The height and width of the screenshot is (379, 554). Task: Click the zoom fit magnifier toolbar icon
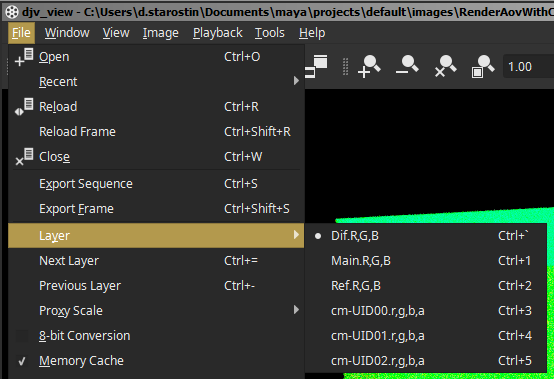[x=483, y=66]
